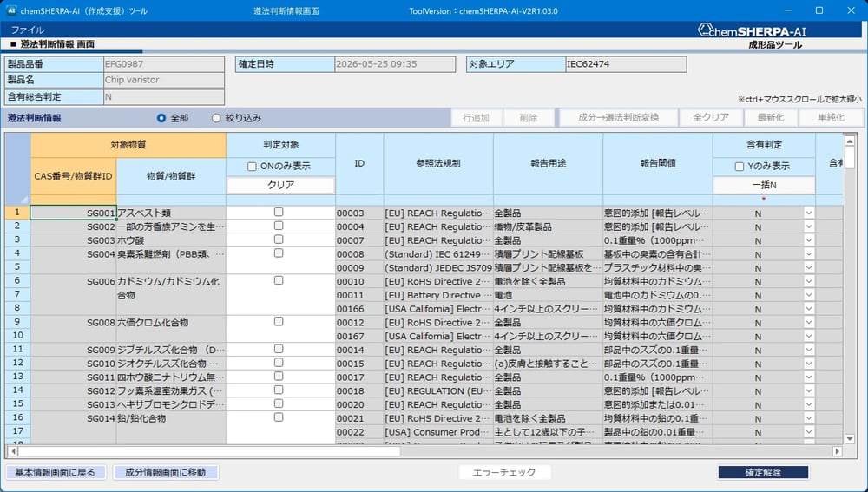868x492 pixels.
Task: Toggle the Yのみ表示 checkbox
Action: (739, 166)
